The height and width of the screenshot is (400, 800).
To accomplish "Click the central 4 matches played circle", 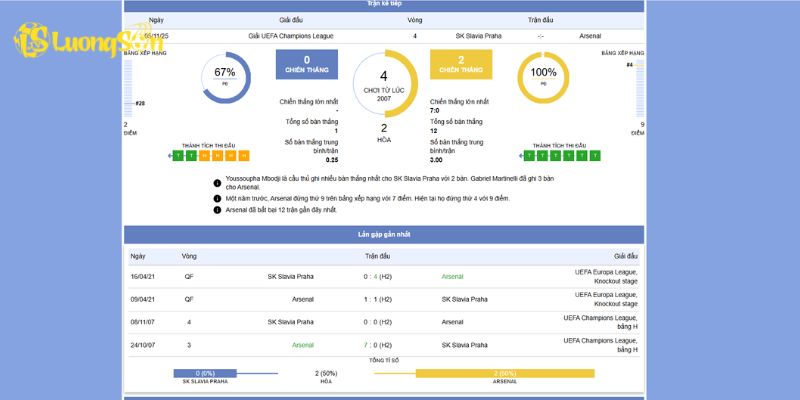I will click(x=384, y=84).
